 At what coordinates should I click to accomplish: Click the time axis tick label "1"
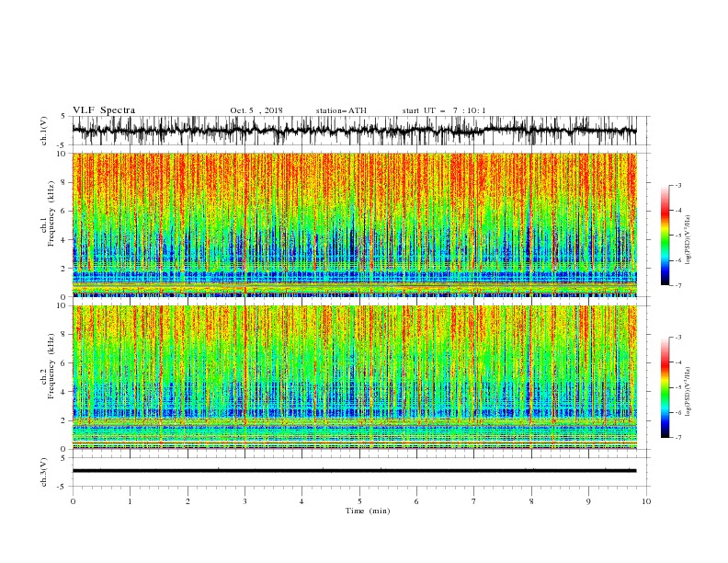pyautogui.click(x=130, y=501)
